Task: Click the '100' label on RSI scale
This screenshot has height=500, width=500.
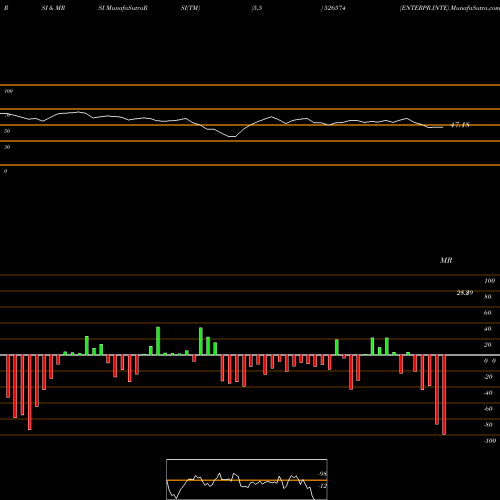Action: pos(9,91)
